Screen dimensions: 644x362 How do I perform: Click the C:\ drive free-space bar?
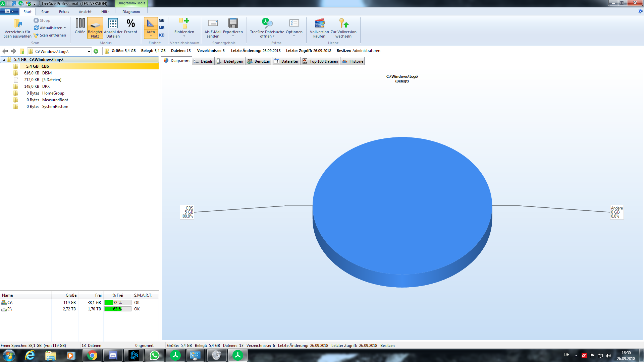click(x=118, y=303)
